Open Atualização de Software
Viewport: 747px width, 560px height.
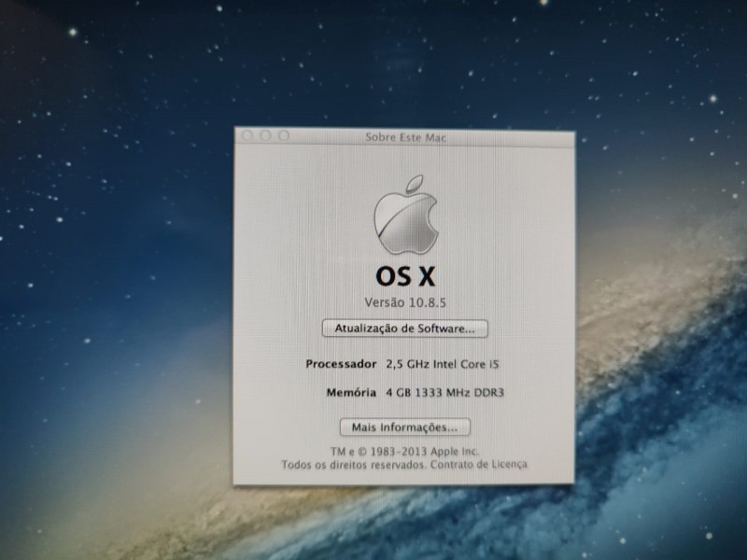pyautogui.click(x=405, y=329)
